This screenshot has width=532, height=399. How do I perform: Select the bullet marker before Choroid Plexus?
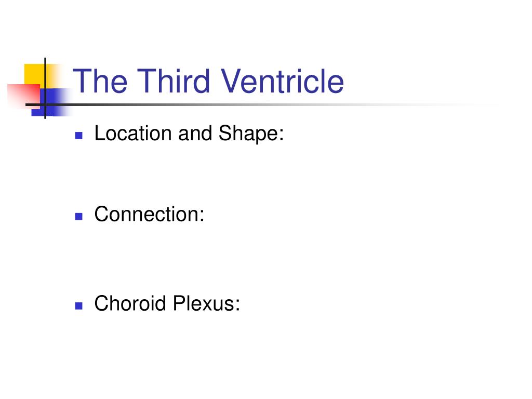79,305
